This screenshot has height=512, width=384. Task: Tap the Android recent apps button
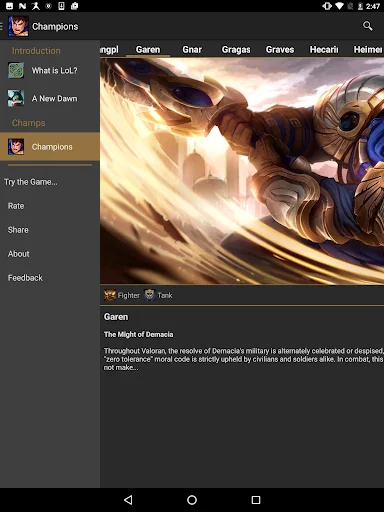point(256,500)
